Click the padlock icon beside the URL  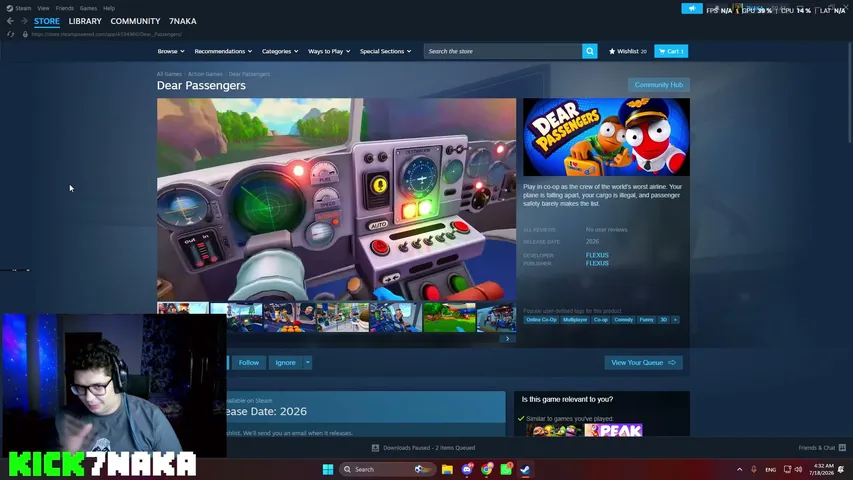pyautogui.click(x=25, y=34)
